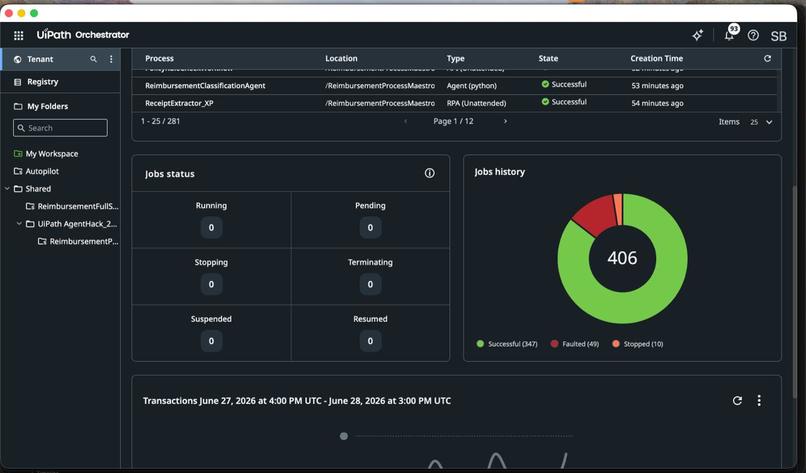The image size is (806, 473).
Task: Click Successful state of ReceiptExtractor_XP row
Action: [564, 102]
